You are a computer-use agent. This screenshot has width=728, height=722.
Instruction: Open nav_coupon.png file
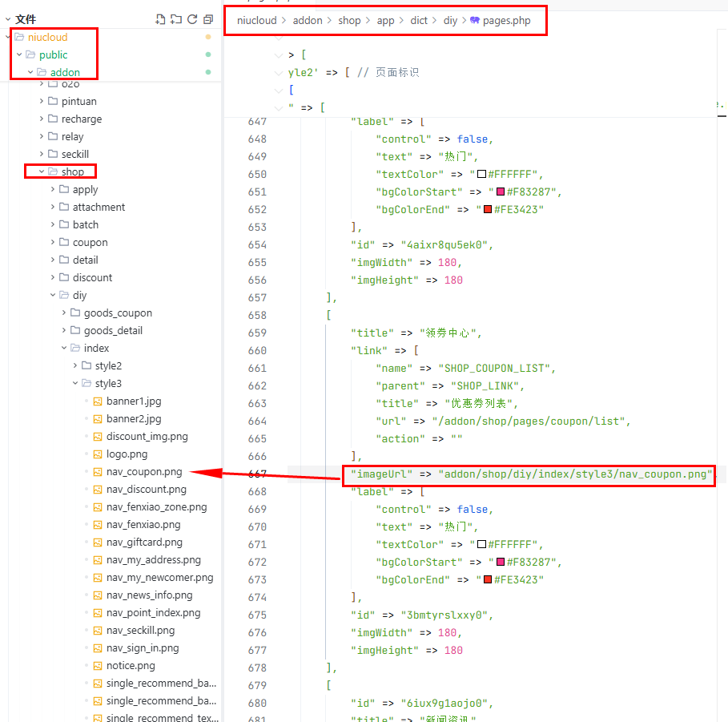click(144, 472)
